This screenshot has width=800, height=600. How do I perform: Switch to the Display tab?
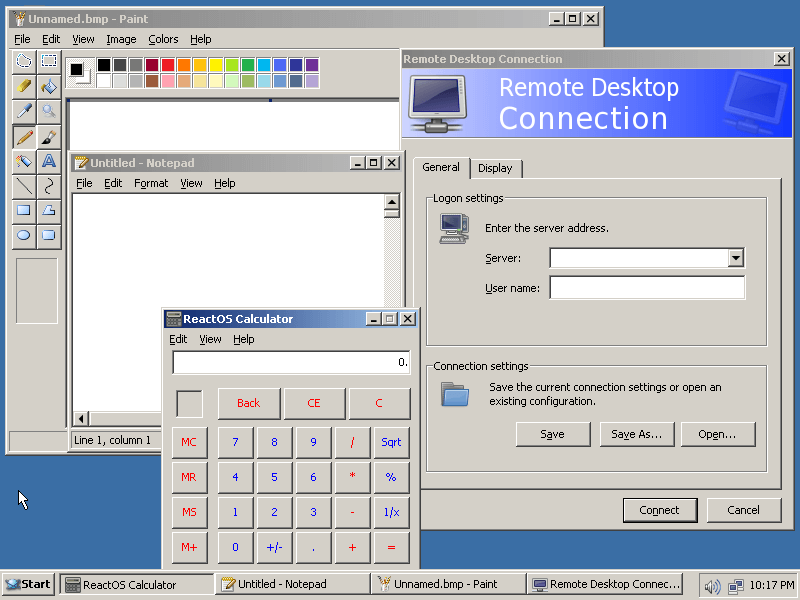point(495,168)
